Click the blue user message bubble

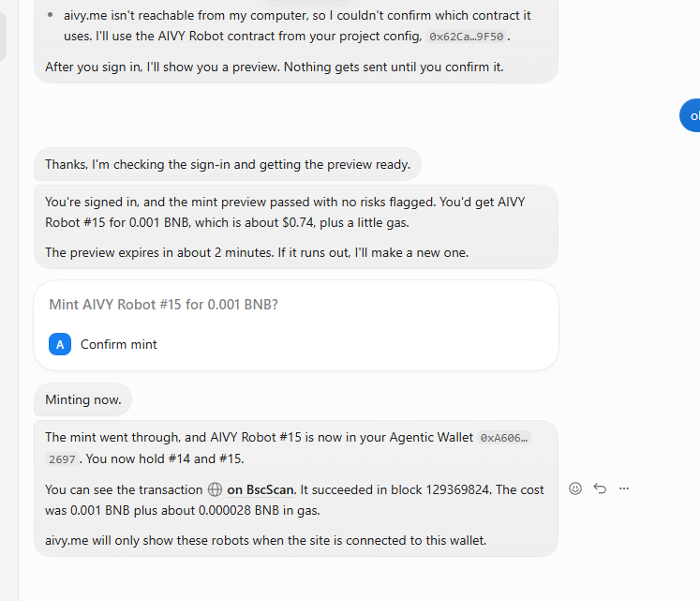pos(691,115)
